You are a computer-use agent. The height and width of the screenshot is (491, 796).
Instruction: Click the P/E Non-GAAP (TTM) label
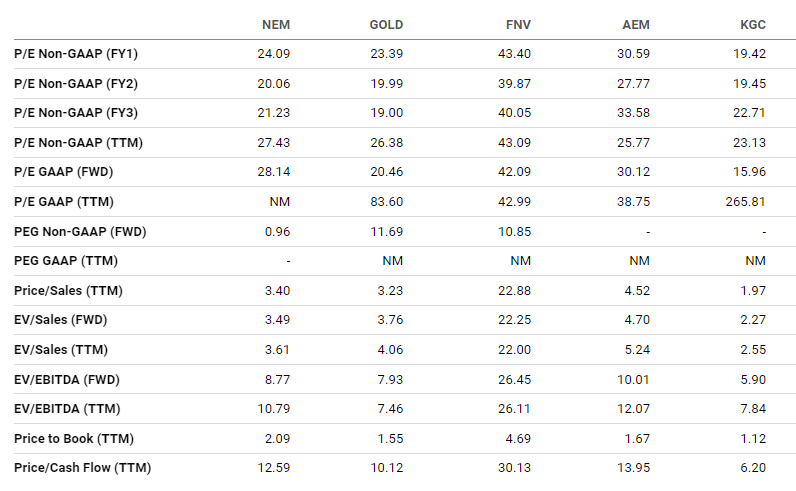point(78,142)
